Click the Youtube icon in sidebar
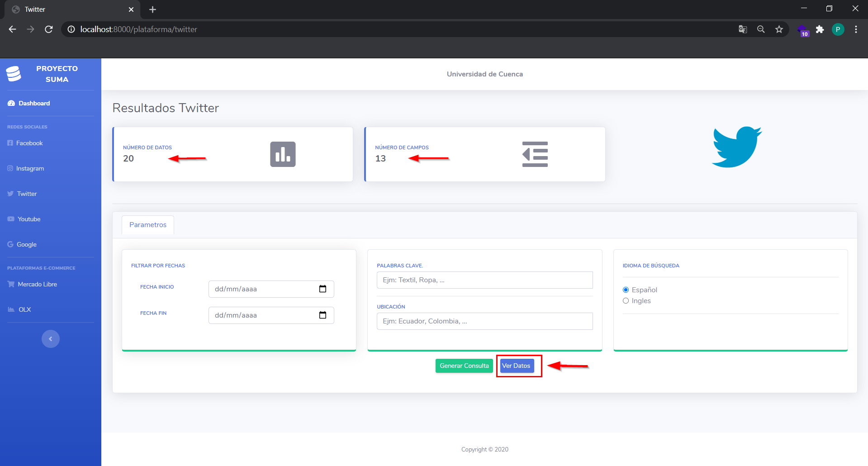Viewport: 868px width, 466px height. (x=11, y=219)
